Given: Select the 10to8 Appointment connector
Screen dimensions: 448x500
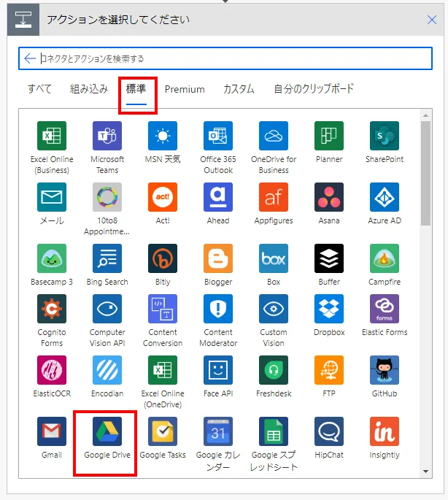Looking at the screenshot, I should point(107,197).
